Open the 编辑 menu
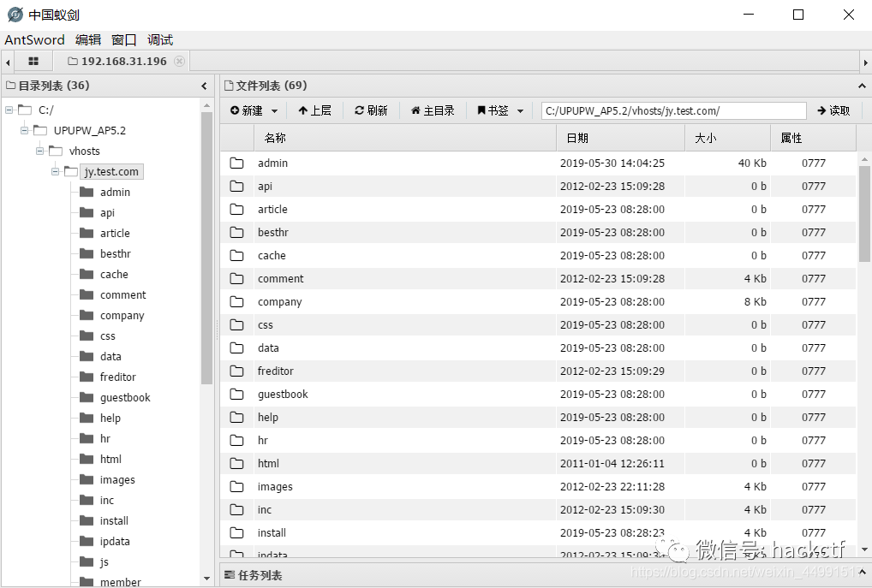872x588 pixels. 88,40
